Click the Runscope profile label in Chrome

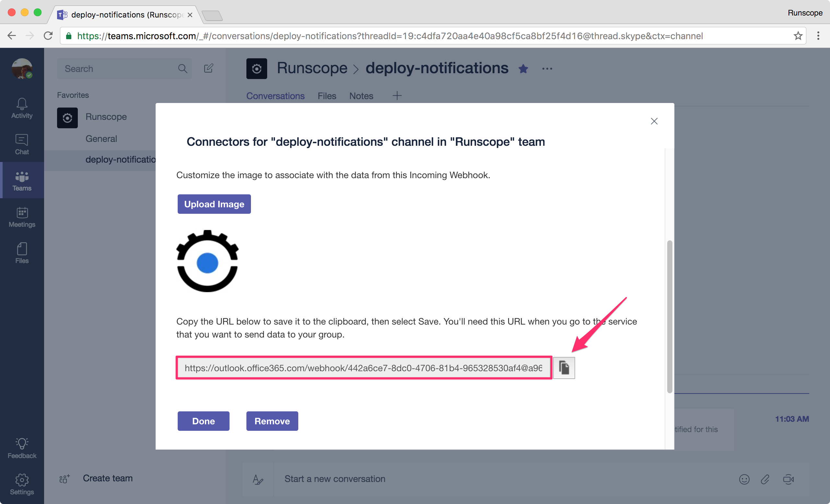click(805, 13)
